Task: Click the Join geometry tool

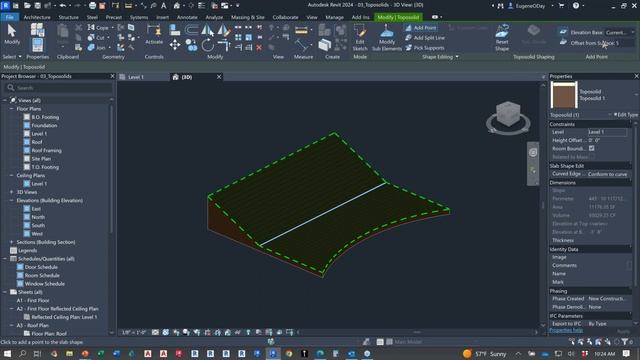Action: 97,48
